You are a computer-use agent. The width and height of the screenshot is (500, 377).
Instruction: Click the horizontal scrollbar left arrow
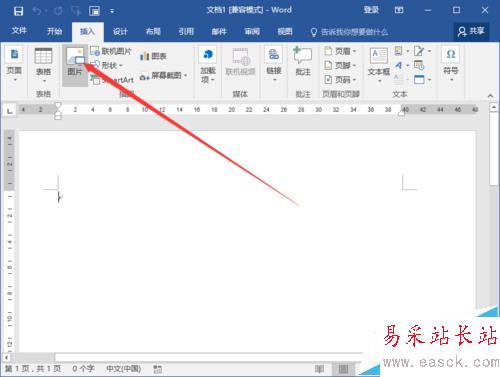pos(6,357)
